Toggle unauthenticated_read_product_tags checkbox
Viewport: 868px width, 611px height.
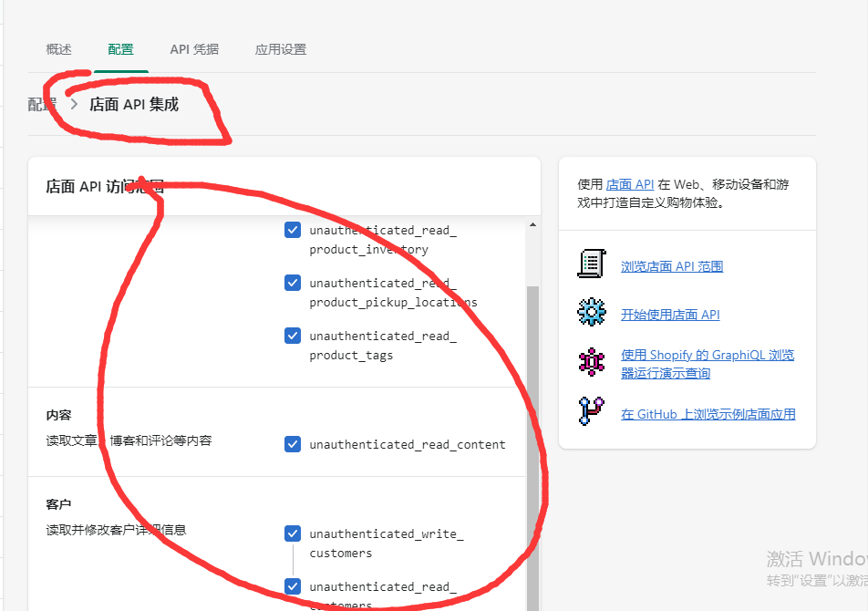point(293,336)
